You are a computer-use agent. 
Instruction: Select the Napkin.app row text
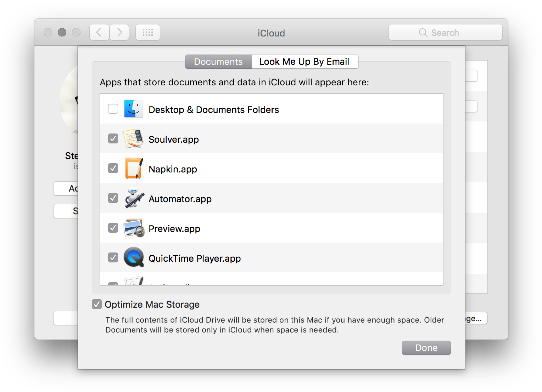[173, 169]
